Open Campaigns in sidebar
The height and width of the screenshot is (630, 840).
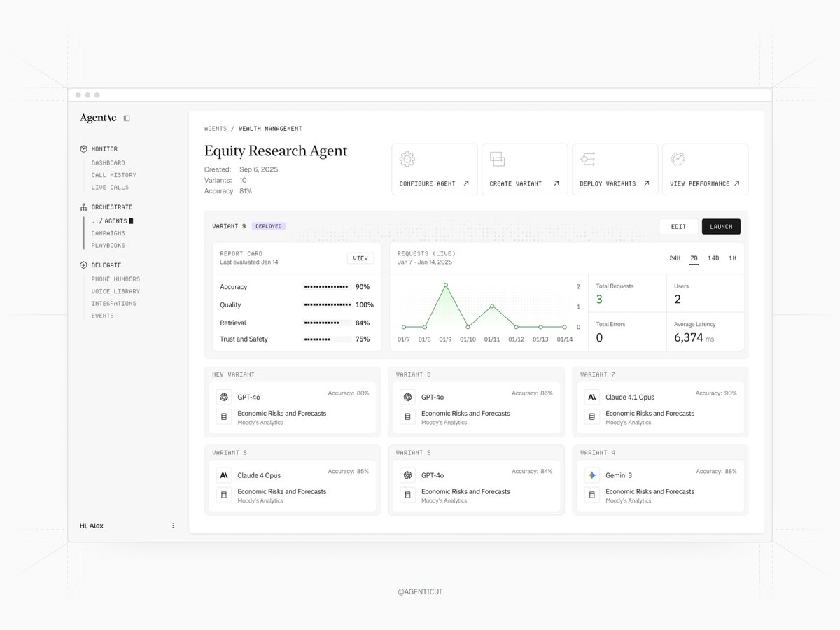108,234
